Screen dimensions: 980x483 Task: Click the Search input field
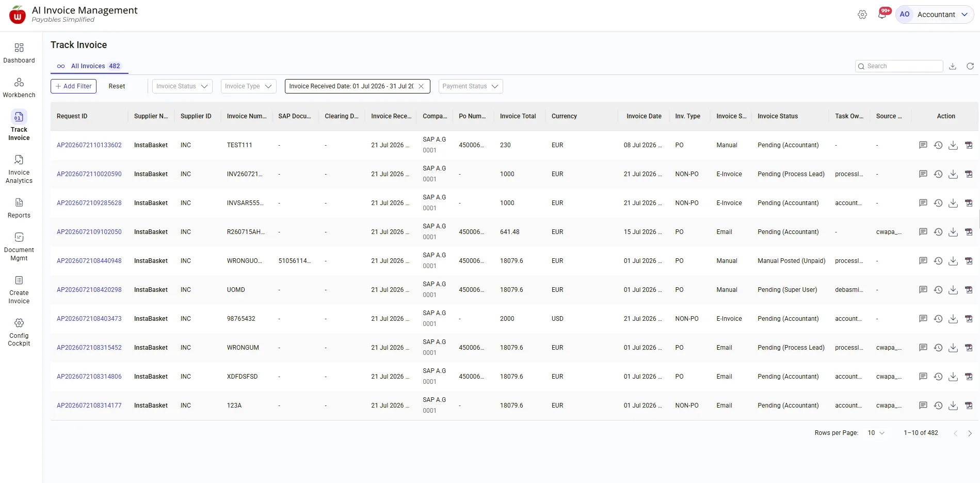click(899, 66)
